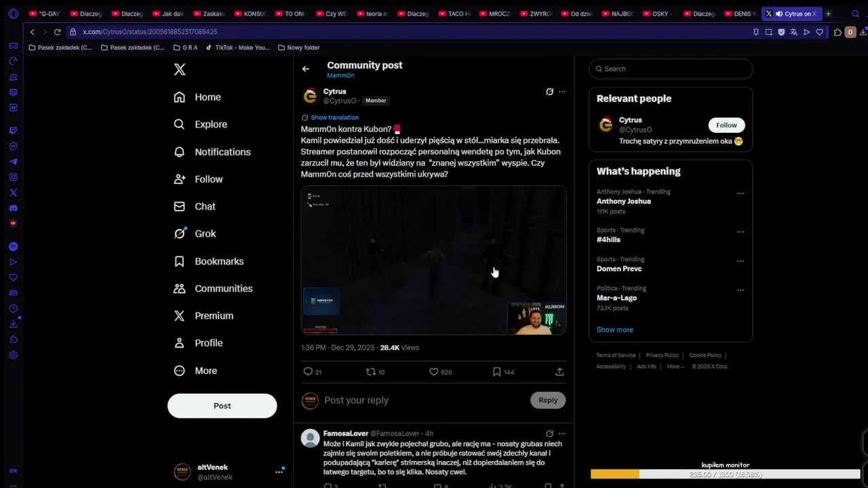The image size is (868, 488).
Task: Click the white Post button
Action: (222, 405)
